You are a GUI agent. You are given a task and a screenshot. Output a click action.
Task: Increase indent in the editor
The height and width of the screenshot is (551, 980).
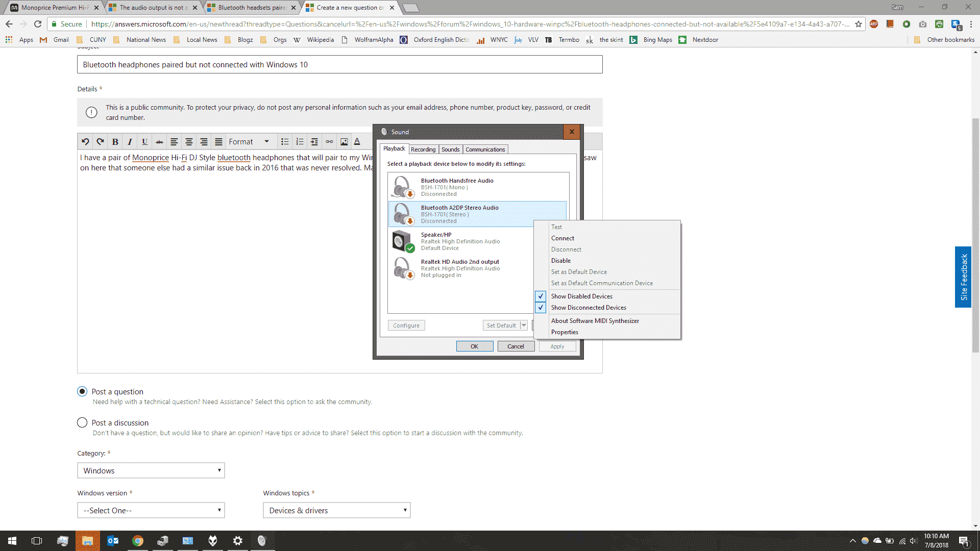coord(314,142)
